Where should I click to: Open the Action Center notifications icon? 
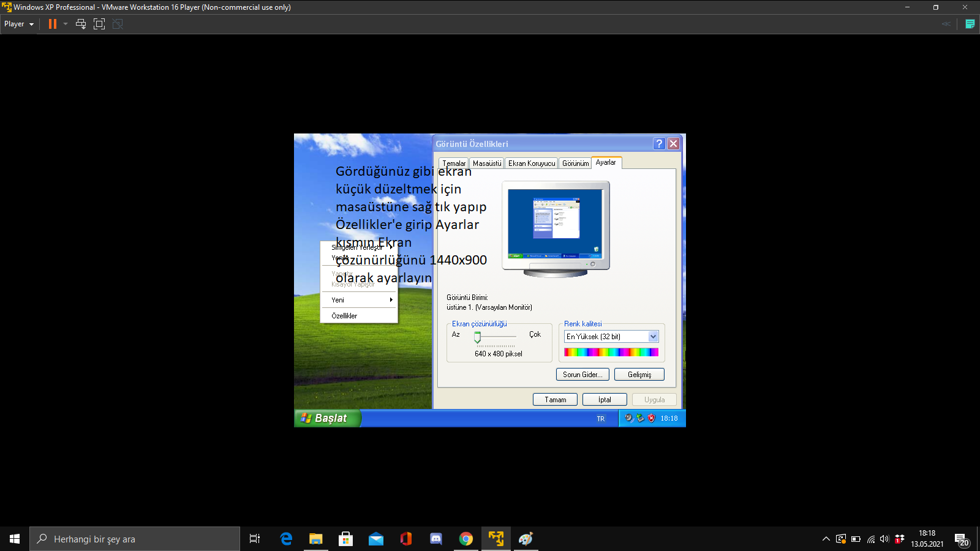coord(962,539)
